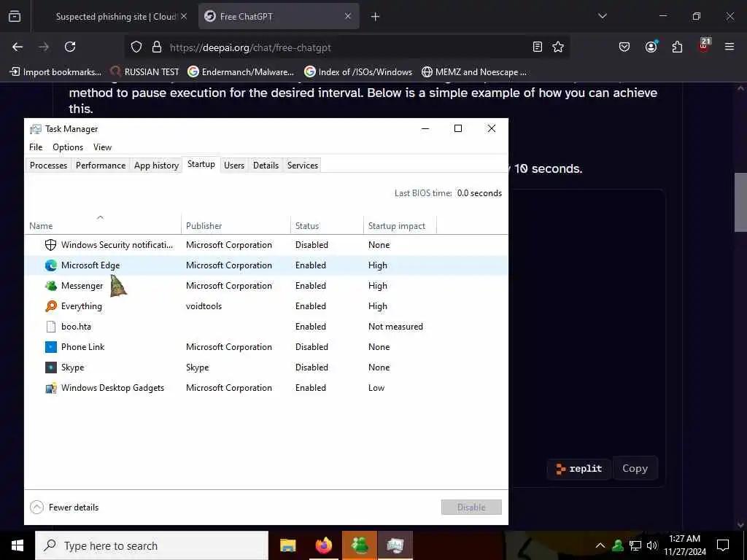Switch to the Processes tab
Screen dimensions: 747x560
click(x=49, y=166)
